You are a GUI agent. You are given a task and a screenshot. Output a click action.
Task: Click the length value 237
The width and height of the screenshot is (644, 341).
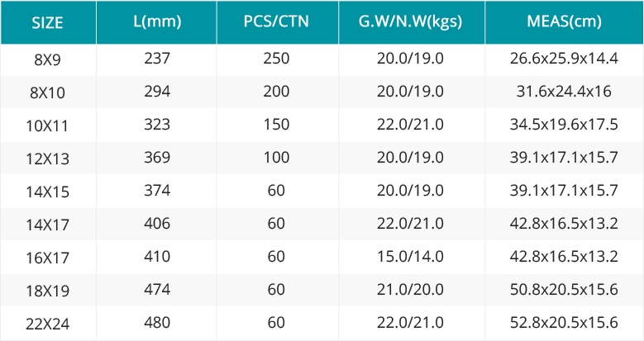tap(157, 59)
